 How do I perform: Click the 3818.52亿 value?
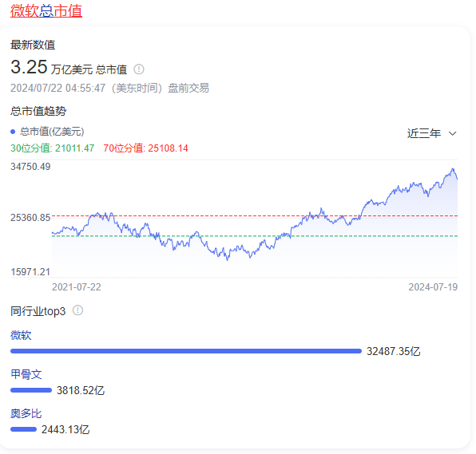tap(81, 391)
